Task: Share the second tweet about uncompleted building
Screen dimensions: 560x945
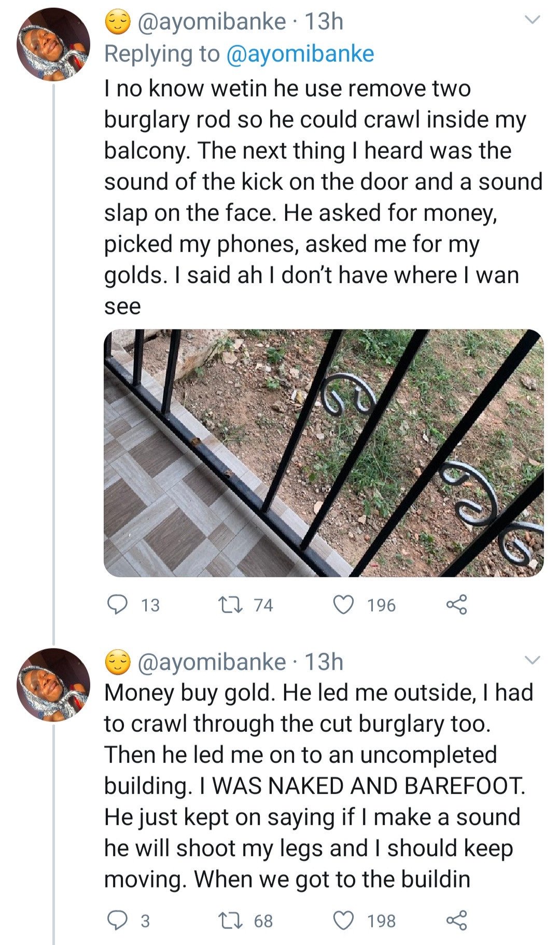Action: click(456, 920)
